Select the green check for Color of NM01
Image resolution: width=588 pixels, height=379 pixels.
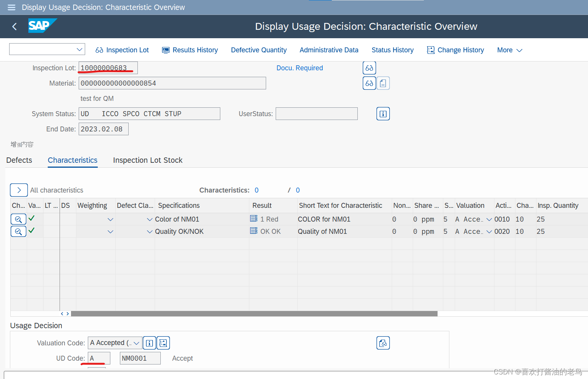(34, 219)
